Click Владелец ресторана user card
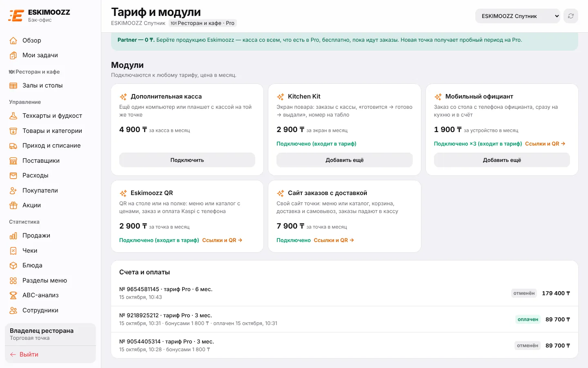 point(50,334)
